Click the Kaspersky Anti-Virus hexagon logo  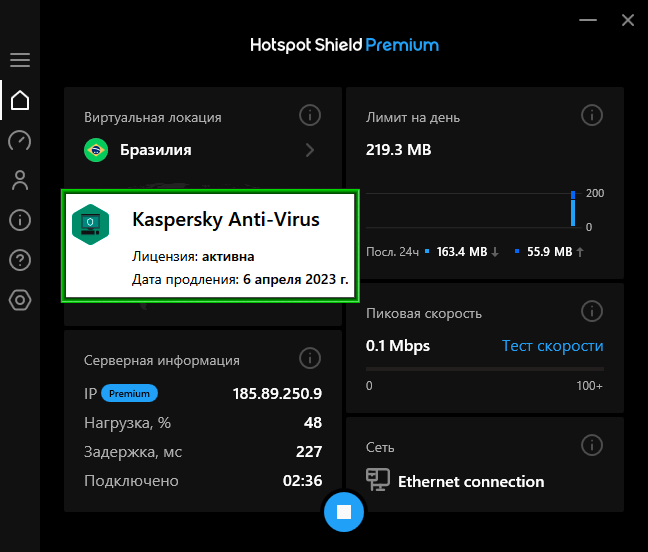pos(91,224)
